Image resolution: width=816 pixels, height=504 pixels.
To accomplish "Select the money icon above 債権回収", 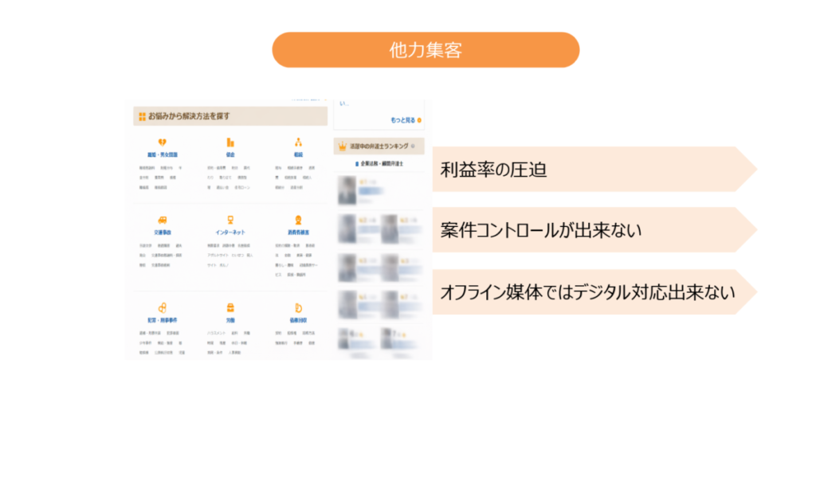I will pyautogui.click(x=298, y=307).
